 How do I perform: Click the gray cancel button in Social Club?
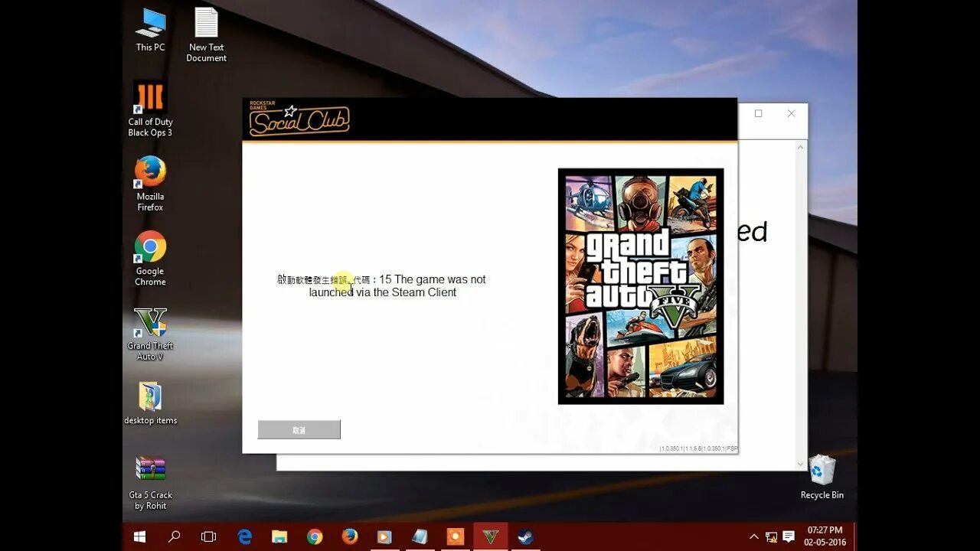(299, 430)
